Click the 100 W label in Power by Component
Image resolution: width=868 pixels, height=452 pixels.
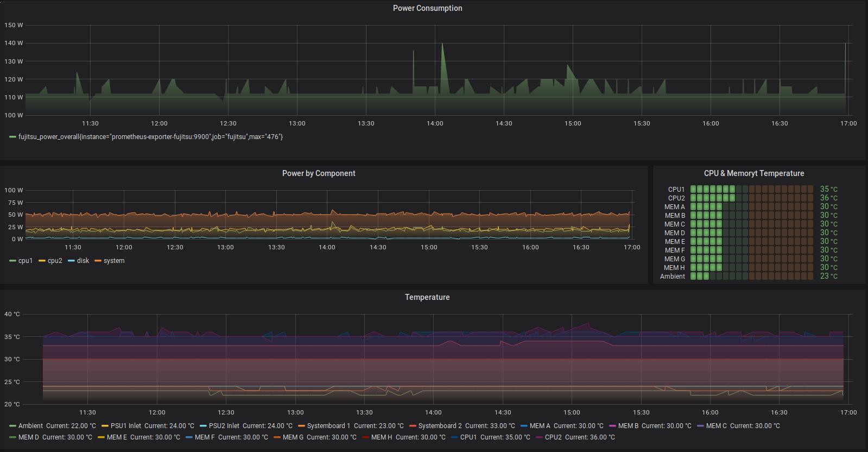coord(14,190)
